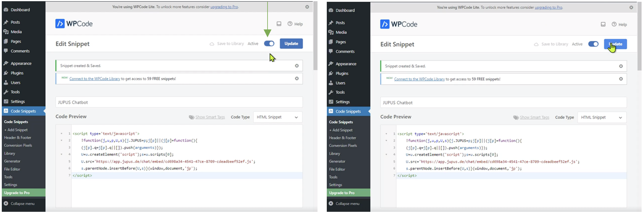Viewport: 644px width, 213px height.
Task: Open Generator submenu item in right window
Action: [x=337, y=161]
